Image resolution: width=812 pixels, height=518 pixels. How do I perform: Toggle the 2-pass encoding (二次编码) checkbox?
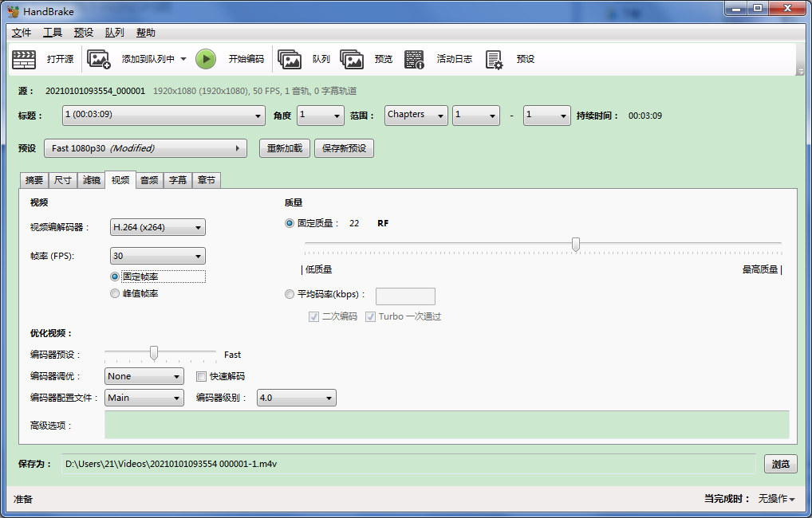point(313,316)
